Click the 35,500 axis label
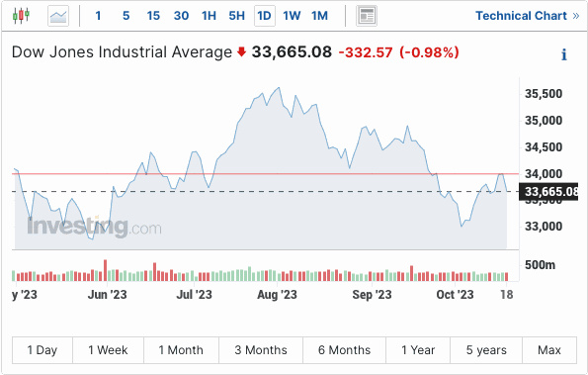The image size is (588, 375). tap(544, 94)
